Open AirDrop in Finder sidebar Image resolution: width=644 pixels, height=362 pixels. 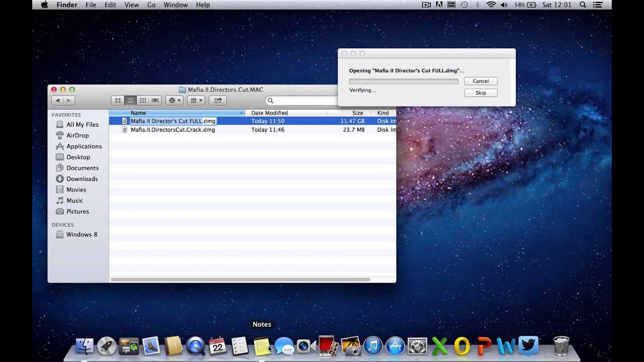coord(78,135)
